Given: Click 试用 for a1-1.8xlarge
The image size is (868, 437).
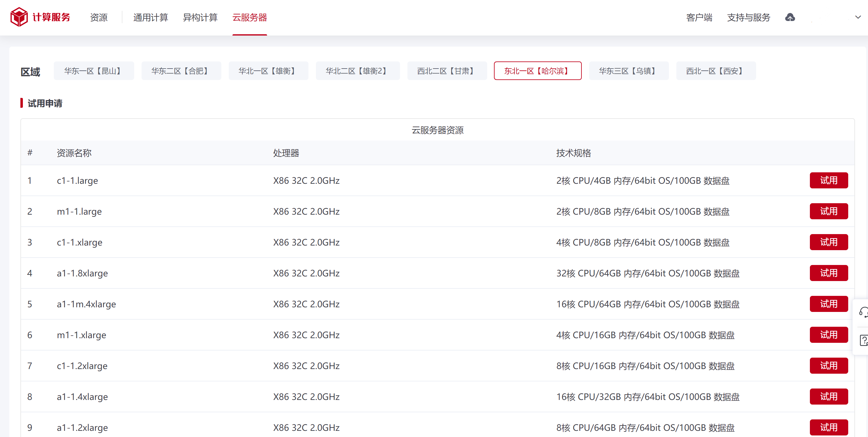Looking at the screenshot, I should coord(829,273).
